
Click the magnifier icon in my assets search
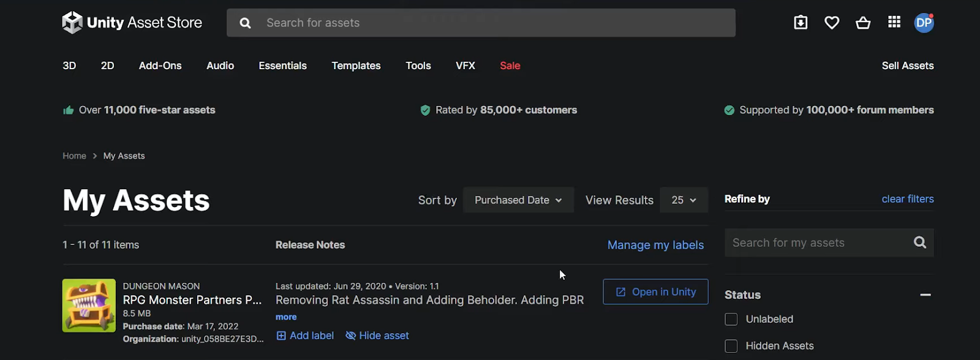[919, 242]
